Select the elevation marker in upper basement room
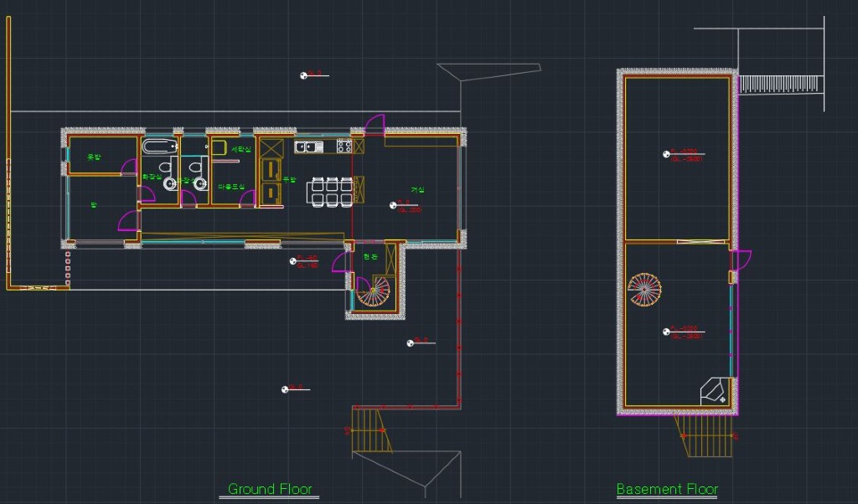This screenshot has height=504, width=858. [x=667, y=154]
